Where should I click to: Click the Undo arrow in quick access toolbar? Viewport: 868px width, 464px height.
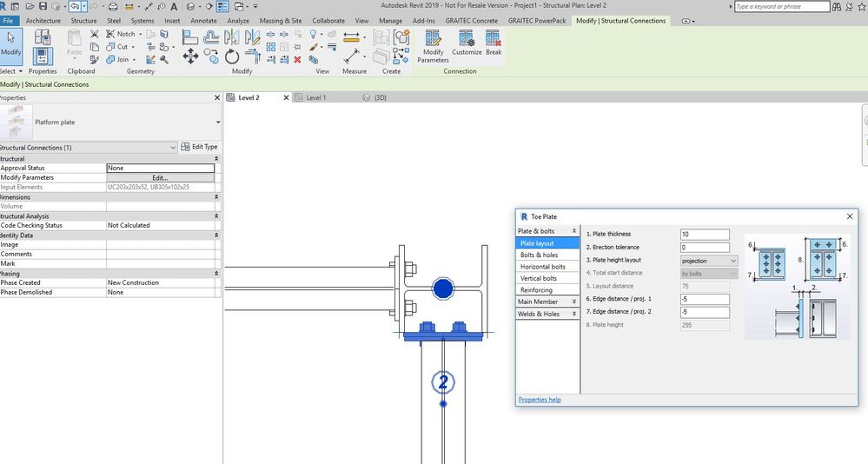point(74,7)
